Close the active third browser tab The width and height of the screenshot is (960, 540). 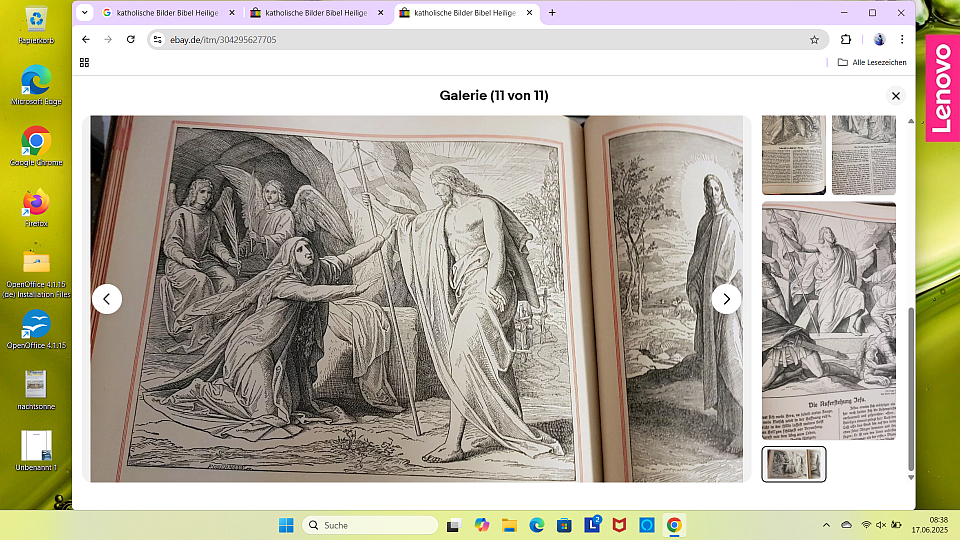tap(530, 12)
